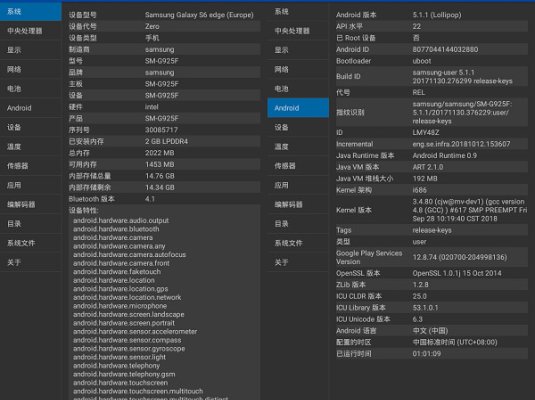Click the 已安装内存 value 2 GB LPDDR4

pyautogui.click(x=167, y=141)
